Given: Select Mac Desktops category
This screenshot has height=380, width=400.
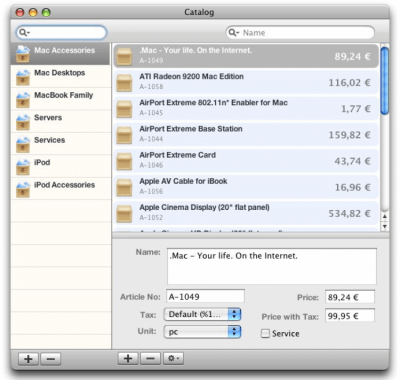Looking at the screenshot, I should (x=61, y=77).
